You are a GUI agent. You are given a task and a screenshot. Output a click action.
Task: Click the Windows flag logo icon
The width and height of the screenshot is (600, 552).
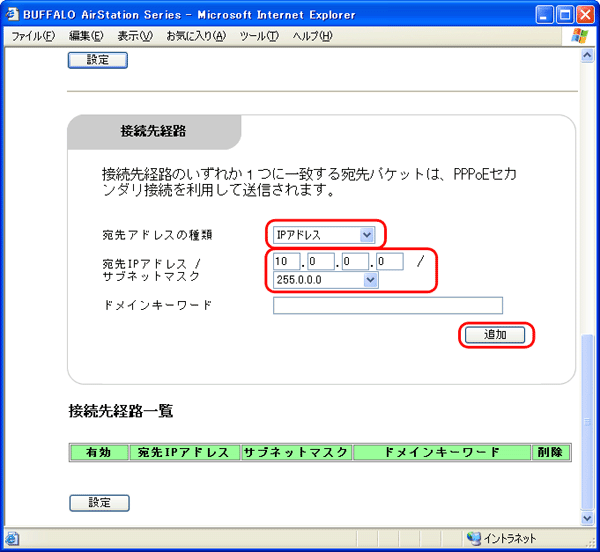click(580, 36)
